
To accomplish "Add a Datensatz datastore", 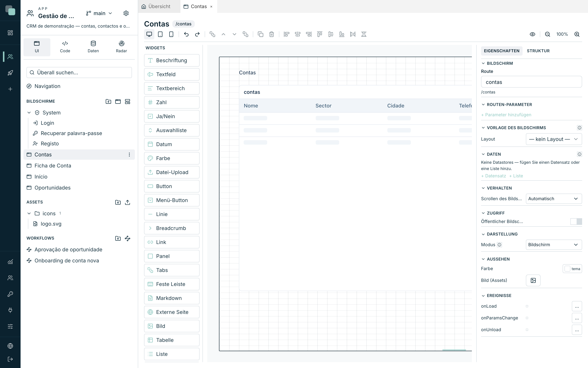I will click(x=494, y=176).
